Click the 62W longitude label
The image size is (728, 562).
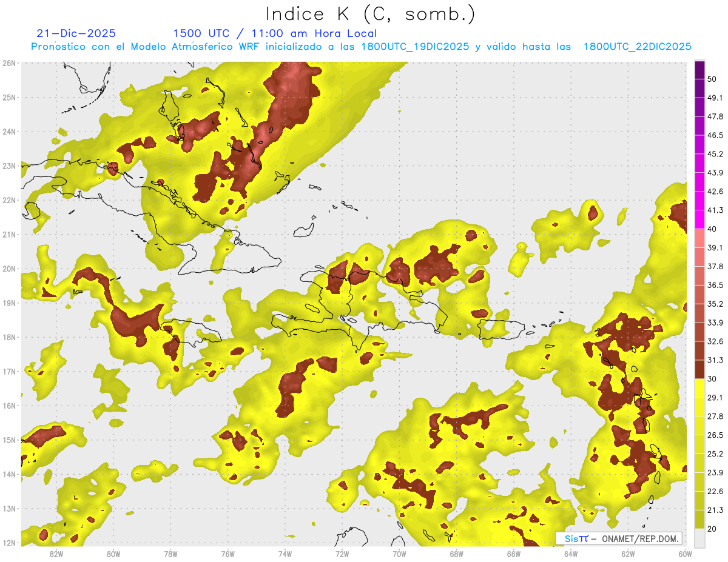pyautogui.click(x=628, y=554)
